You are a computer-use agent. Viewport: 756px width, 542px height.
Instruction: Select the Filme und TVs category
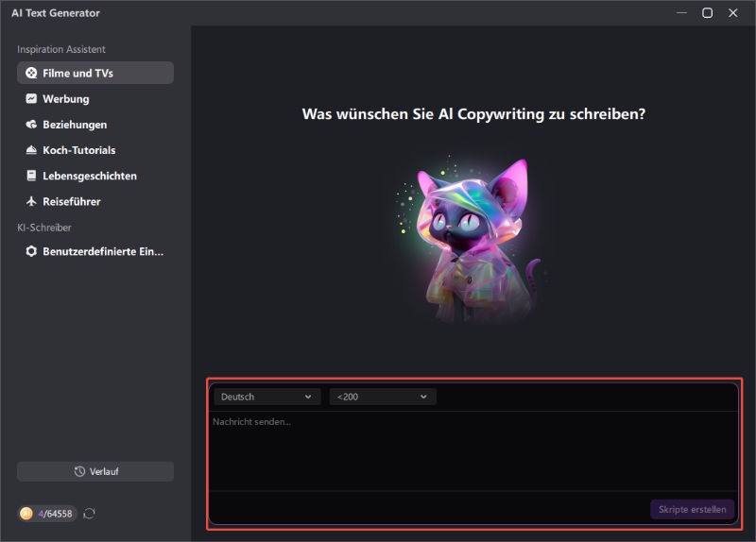(95, 73)
